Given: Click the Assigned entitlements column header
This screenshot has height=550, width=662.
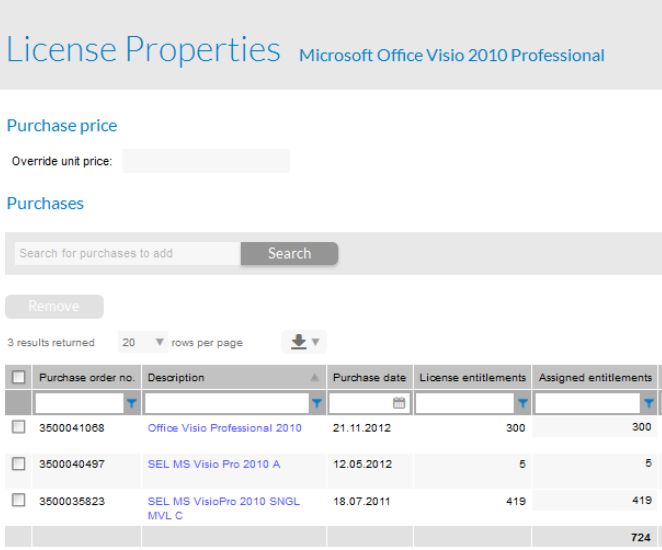Looking at the screenshot, I should click(x=595, y=377).
